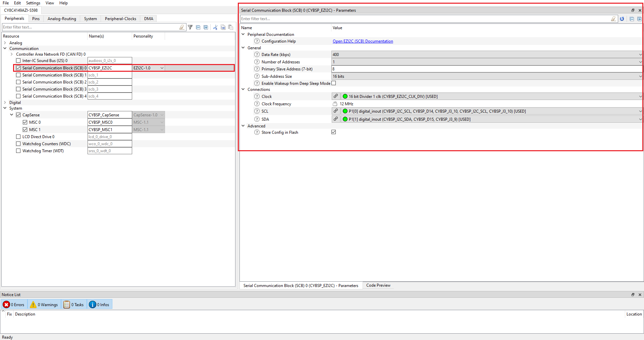The image size is (644, 340).
Task: Click the copy icon in Peripherals toolbar
Action: [x=223, y=27]
